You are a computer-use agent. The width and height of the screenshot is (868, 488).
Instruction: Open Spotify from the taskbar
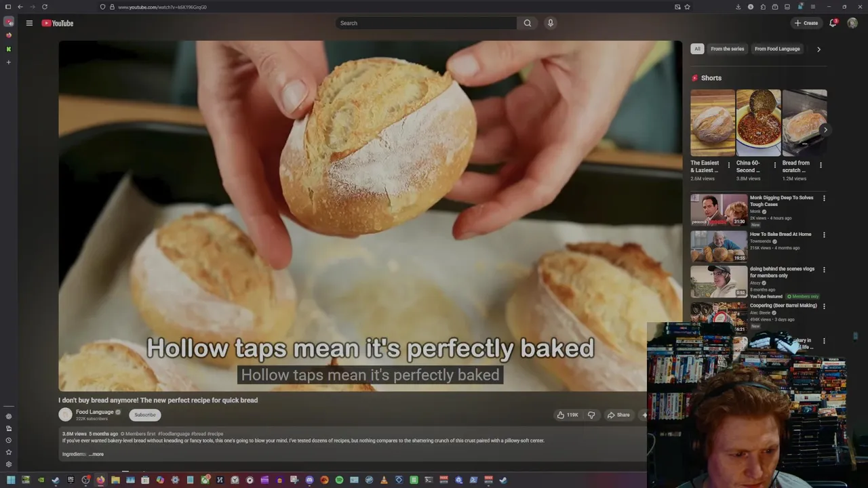coord(339,480)
